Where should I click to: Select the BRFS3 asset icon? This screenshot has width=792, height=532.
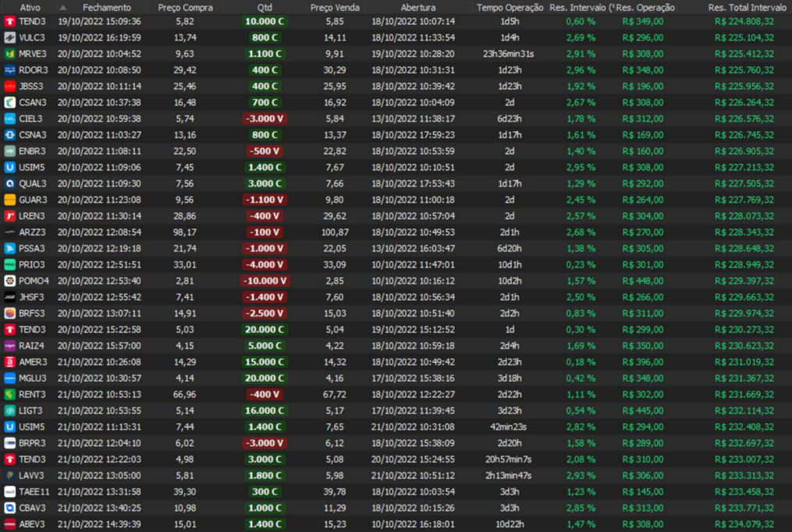pyautogui.click(x=10, y=313)
